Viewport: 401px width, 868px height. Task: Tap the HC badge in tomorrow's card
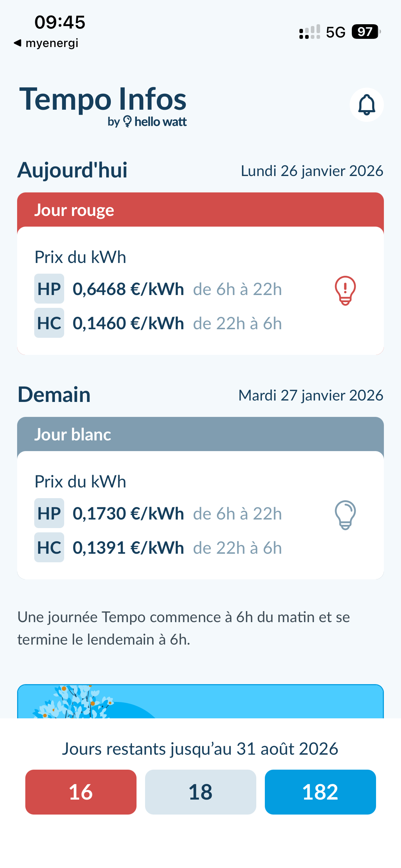[49, 548]
